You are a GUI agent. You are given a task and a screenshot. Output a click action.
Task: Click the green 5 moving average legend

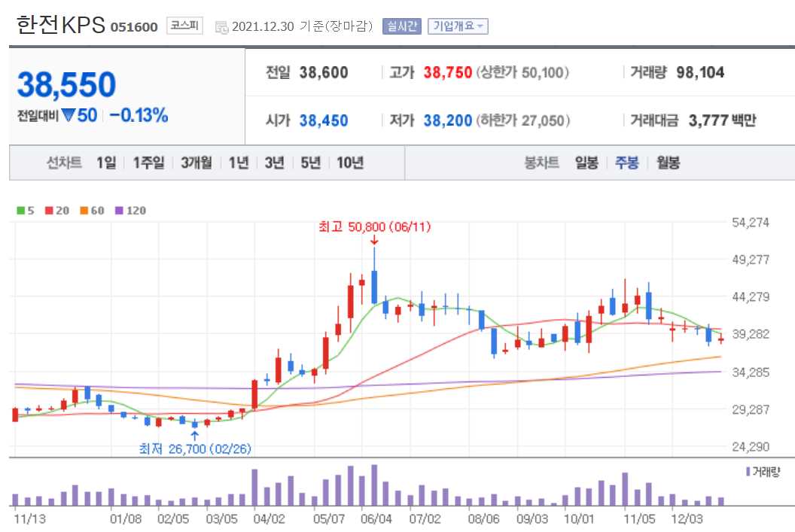(x=26, y=210)
